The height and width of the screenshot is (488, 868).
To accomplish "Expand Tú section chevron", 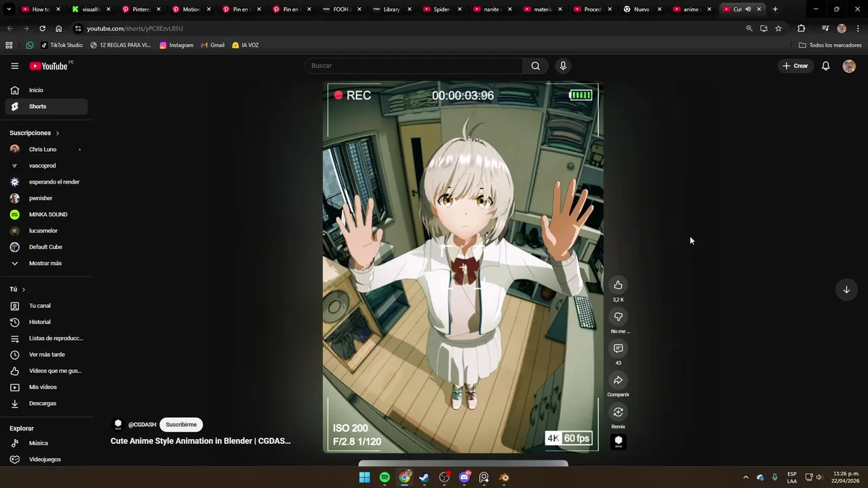I will [24, 289].
